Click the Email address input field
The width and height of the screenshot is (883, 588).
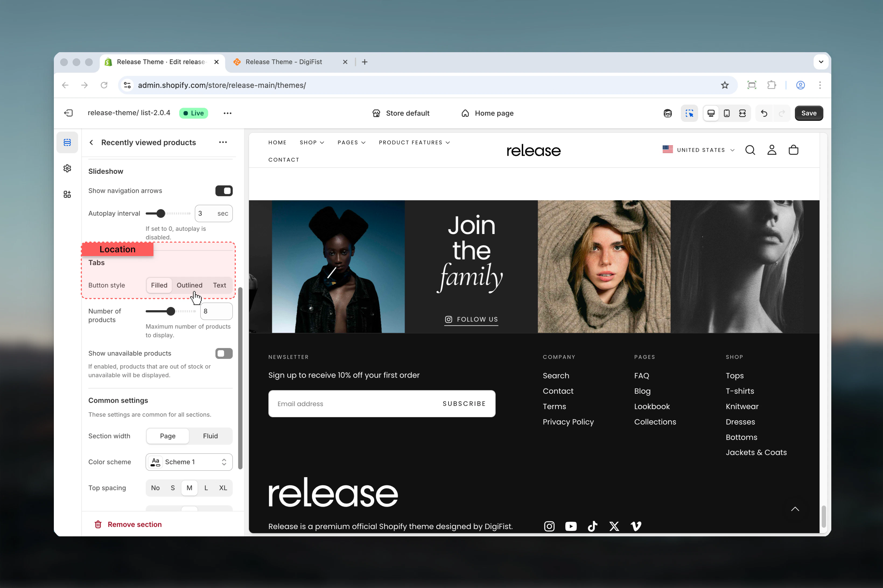(x=353, y=403)
